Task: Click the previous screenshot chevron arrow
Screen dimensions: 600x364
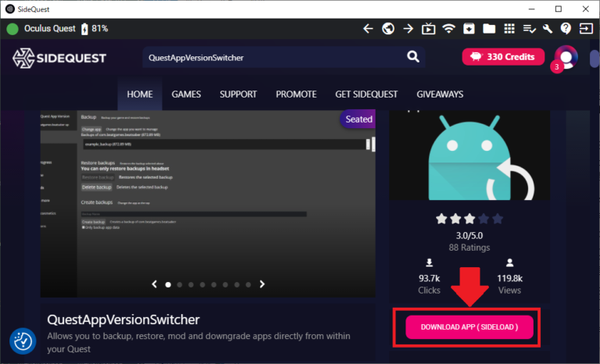Action: click(x=154, y=284)
